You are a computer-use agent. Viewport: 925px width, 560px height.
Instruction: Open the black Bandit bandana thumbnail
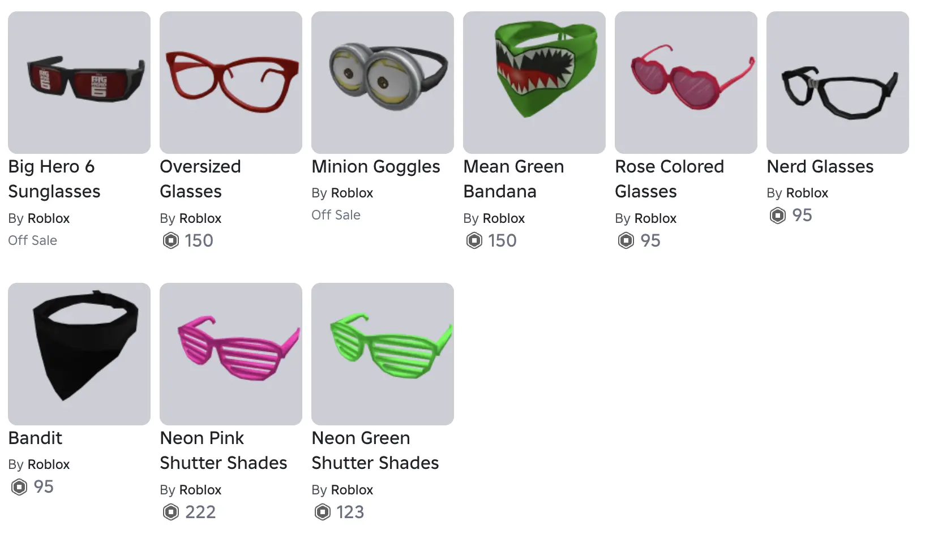coord(79,354)
